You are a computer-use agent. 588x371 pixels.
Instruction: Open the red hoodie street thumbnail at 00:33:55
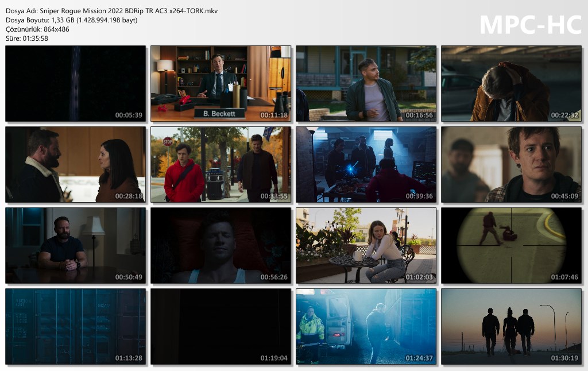221,165
